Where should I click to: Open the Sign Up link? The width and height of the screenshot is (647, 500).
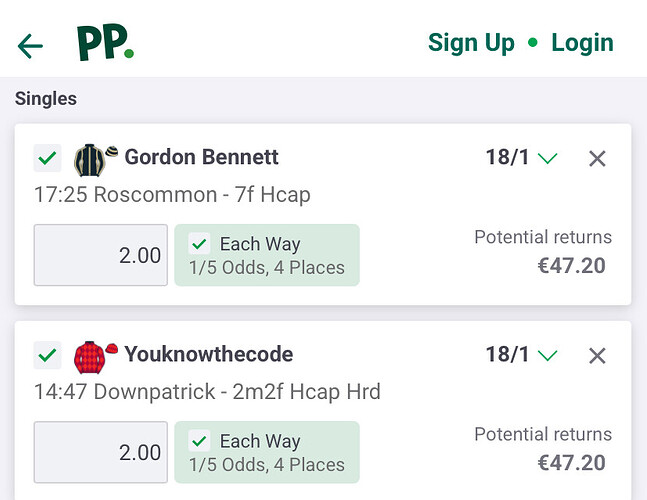pyautogui.click(x=471, y=43)
